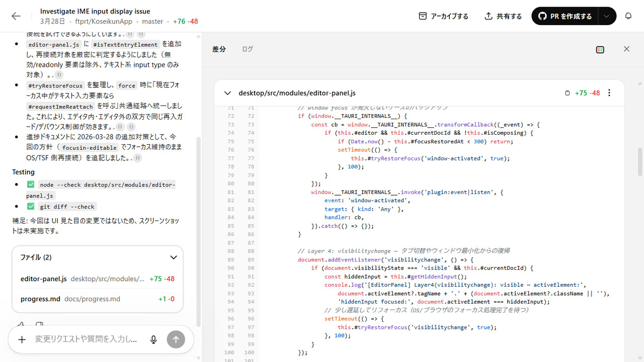Viewport: 644px width, 362px height.
Task: Open the kebab menu on editor-panel.js diff
Action: [609, 93]
